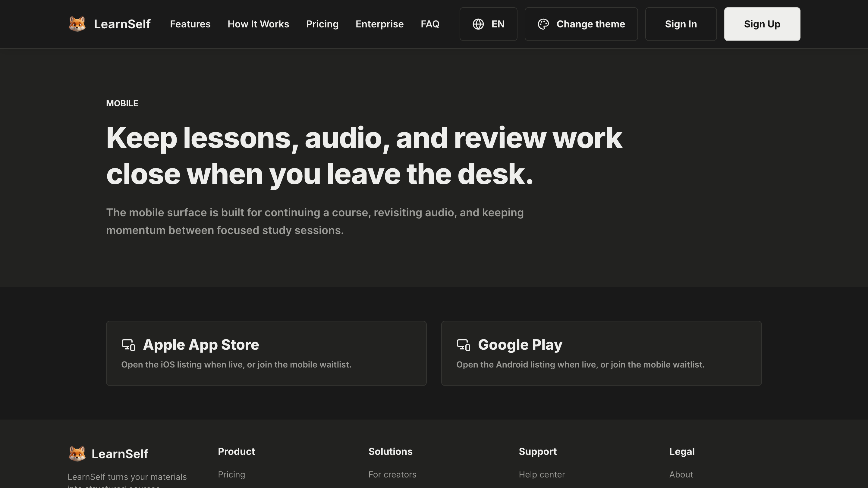Open the Google Play card
This screenshot has height=488, width=868.
click(601, 353)
